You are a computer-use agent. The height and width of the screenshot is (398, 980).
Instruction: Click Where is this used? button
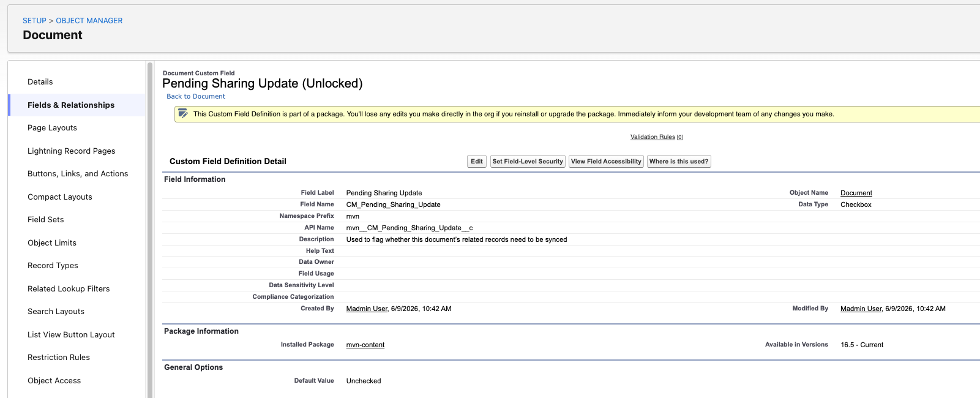pos(679,162)
